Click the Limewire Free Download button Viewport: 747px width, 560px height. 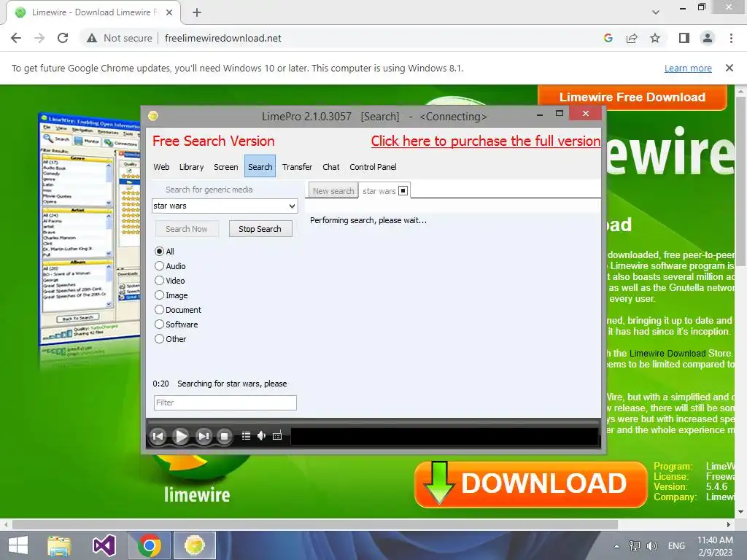click(x=632, y=97)
